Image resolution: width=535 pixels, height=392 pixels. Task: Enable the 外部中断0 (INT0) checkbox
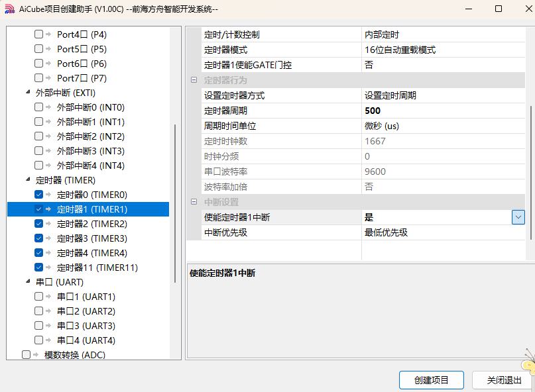(x=38, y=107)
